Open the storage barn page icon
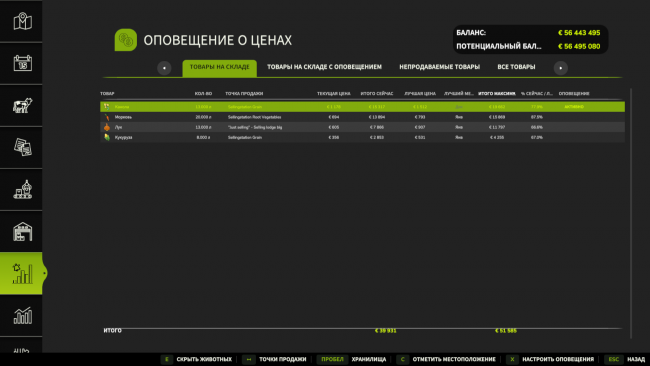Screen dimensions: 650x366 pos(22,231)
